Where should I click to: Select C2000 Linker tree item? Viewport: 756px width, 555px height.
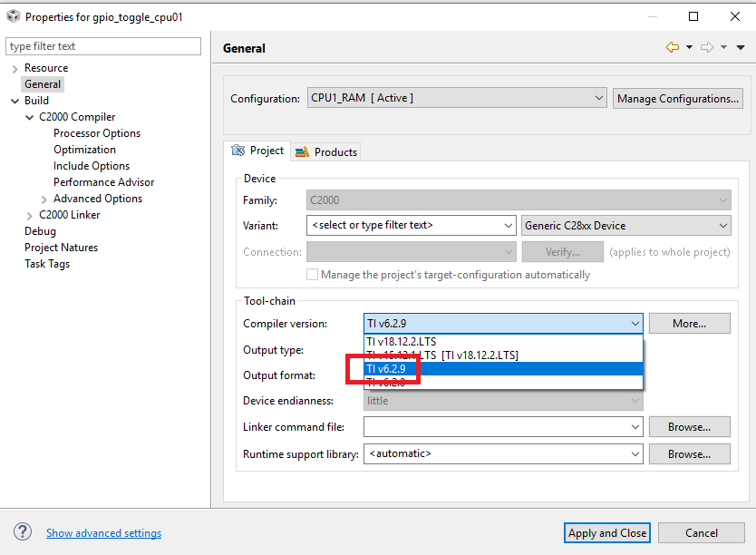tap(70, 215)
